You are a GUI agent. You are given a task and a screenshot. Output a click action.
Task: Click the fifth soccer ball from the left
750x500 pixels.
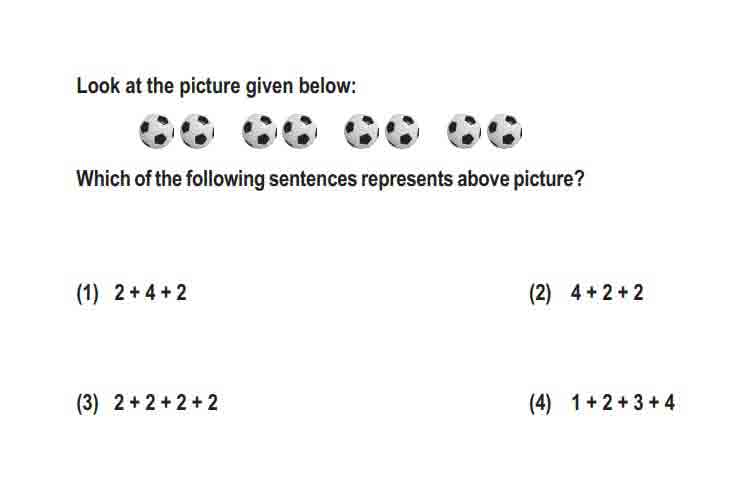coord(362,131)
